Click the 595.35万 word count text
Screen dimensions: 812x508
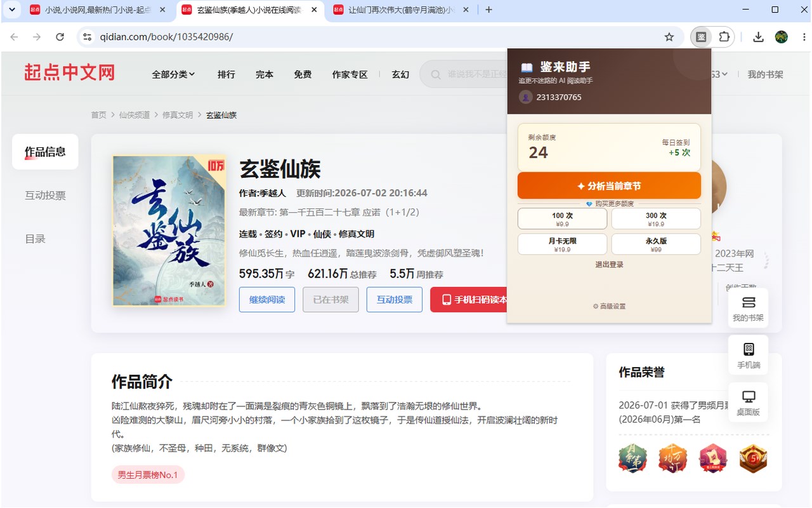(266, 274)
